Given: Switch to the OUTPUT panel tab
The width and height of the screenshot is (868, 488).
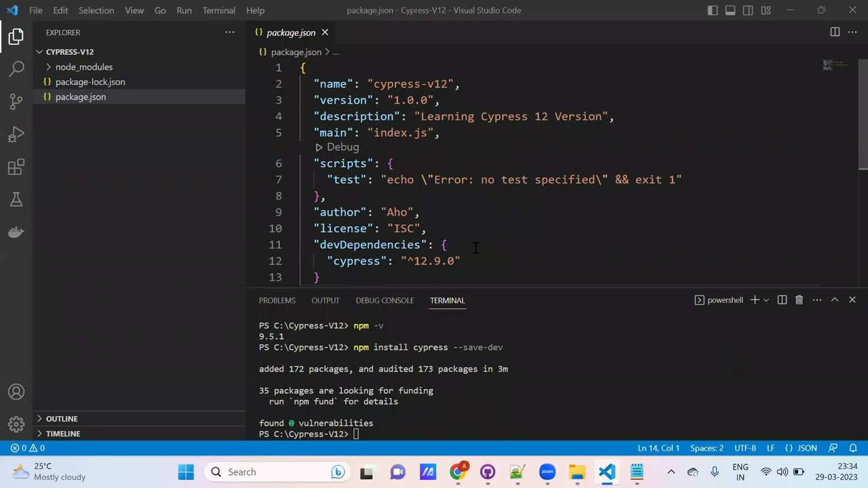Looking at the screenshot, I should pyautogui.click(x=325, y=300).
